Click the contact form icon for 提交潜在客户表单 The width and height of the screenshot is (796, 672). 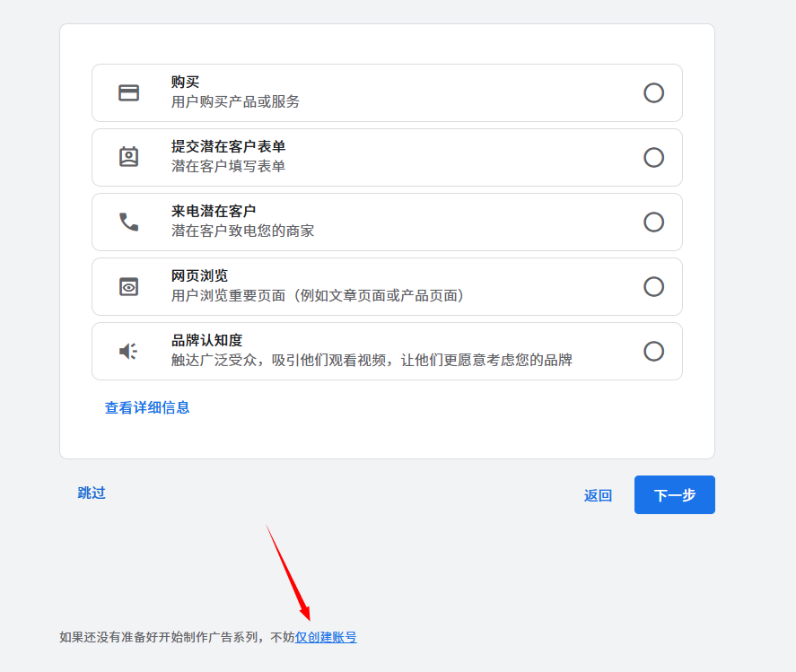(x=129, y=157)
